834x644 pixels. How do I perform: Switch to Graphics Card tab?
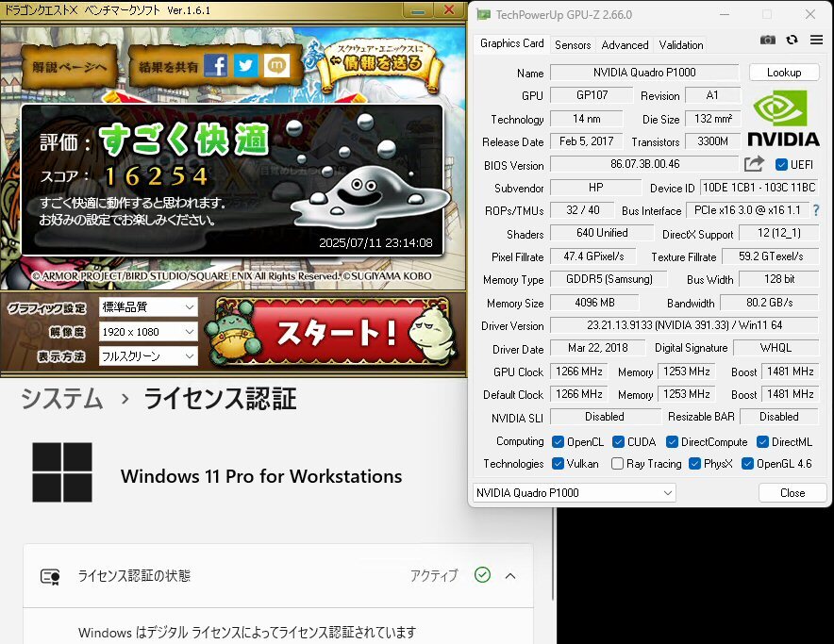tap(511, 43)
